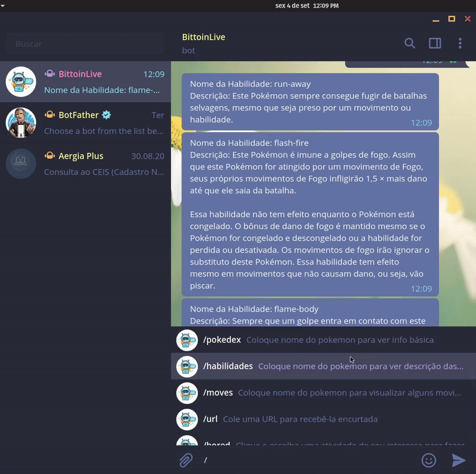Click 12:09 timestamp on flash-fire message

click(x=421, y=288)
